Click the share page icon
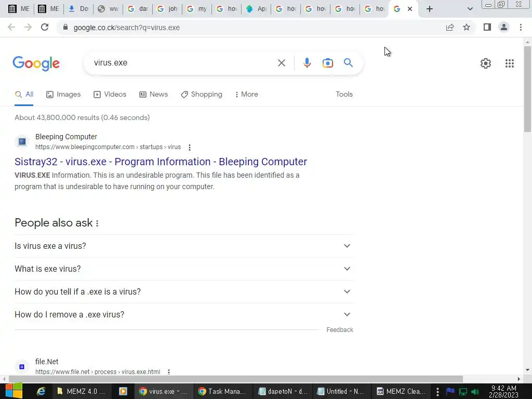Image resolution: width=532 pixels, height=399 pixels. pyautogui.click(x=450, y=27)
